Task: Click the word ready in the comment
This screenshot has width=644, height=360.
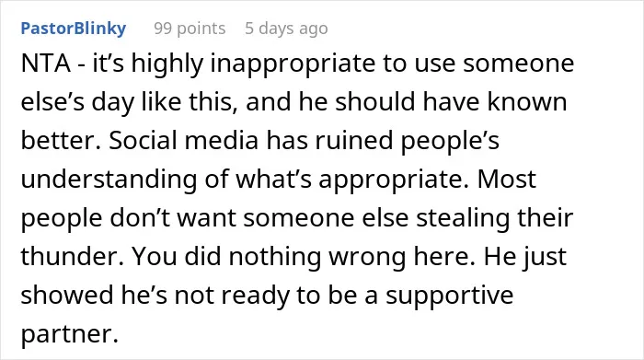Action: point(251,296)
